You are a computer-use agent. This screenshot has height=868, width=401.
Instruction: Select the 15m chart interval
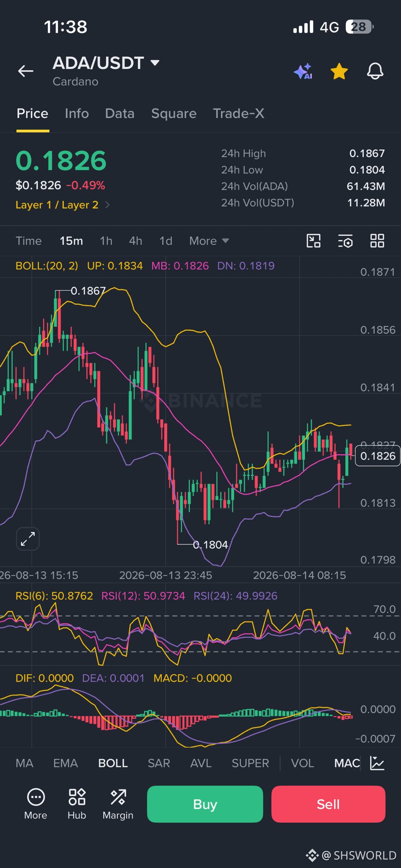71,241
